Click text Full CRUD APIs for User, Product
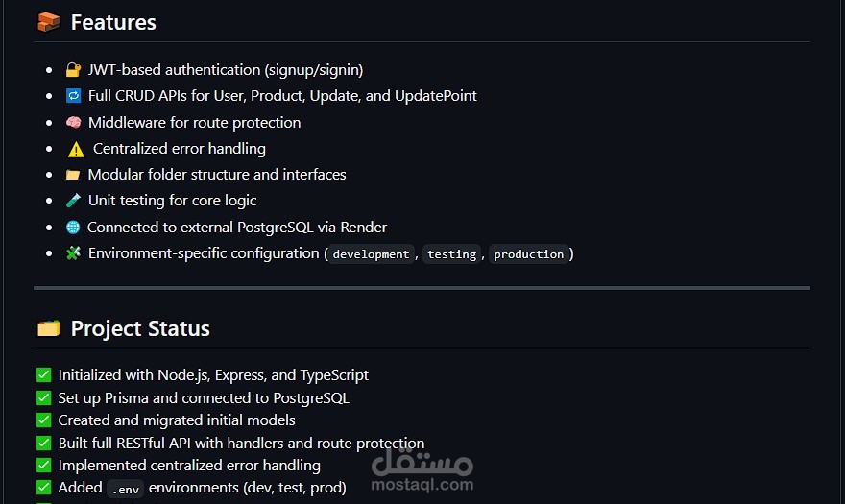This screenshot has height=504, width=845. tap(282, 96)
